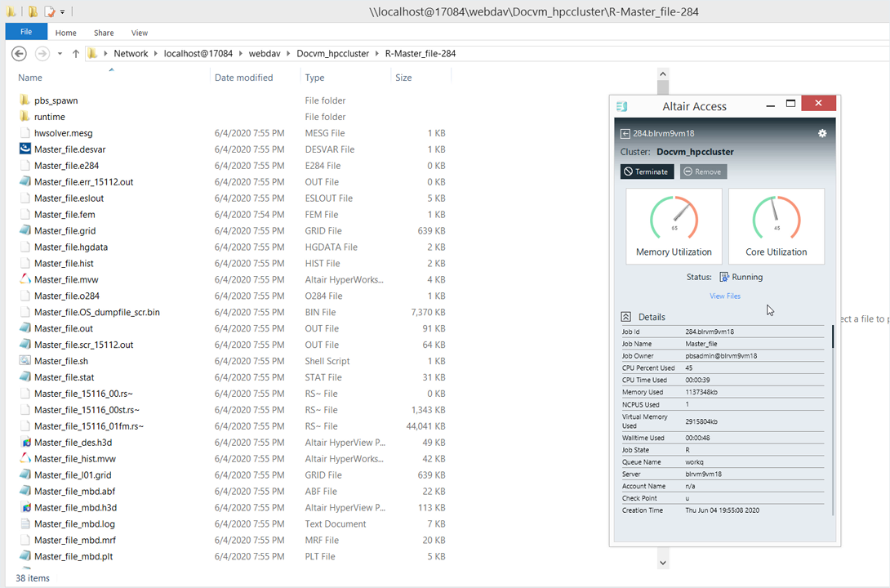890x588 pixels.
Task: Select Master_file_hist.mvw HyperWorks icon
Action: 25,458
